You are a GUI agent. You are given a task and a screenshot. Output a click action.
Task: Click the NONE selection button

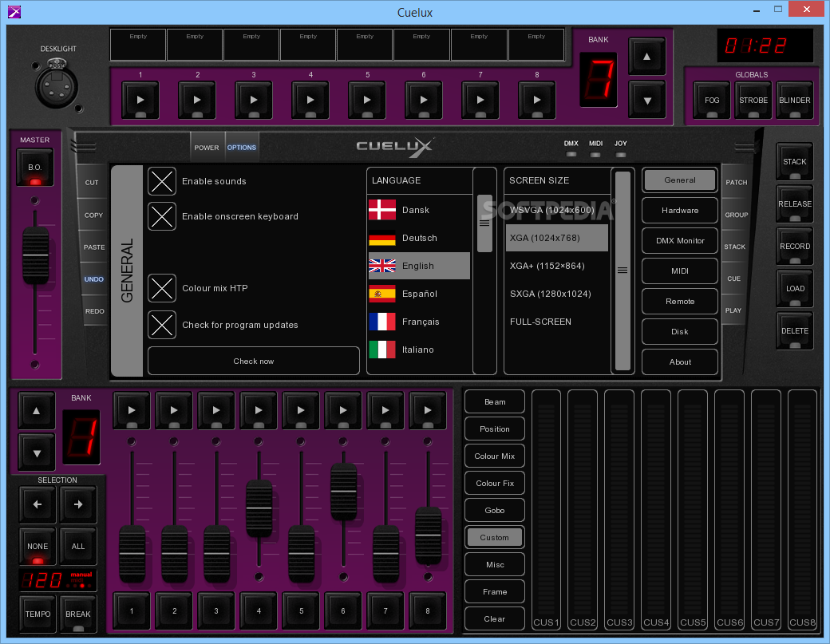38,546
